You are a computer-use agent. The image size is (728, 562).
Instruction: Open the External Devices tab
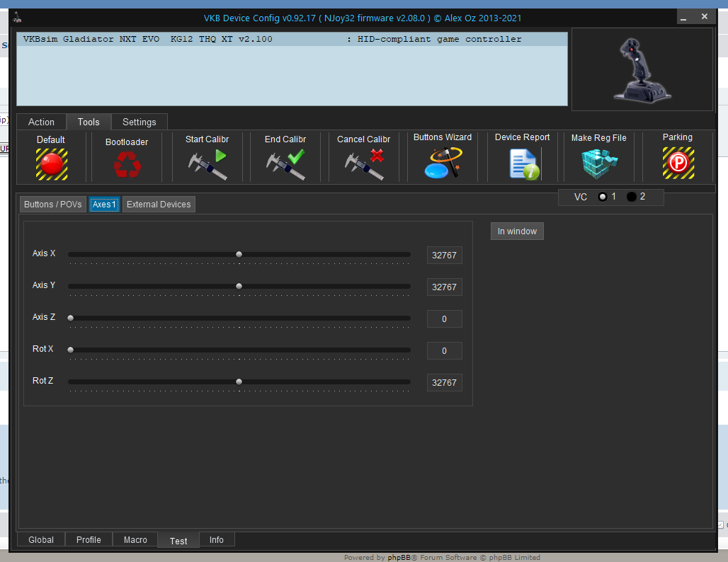pos(159,205)
